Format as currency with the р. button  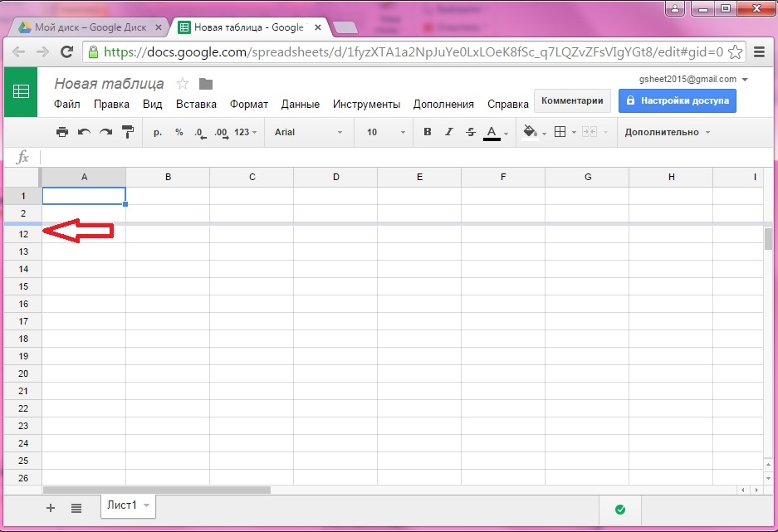tap(158, 132)
